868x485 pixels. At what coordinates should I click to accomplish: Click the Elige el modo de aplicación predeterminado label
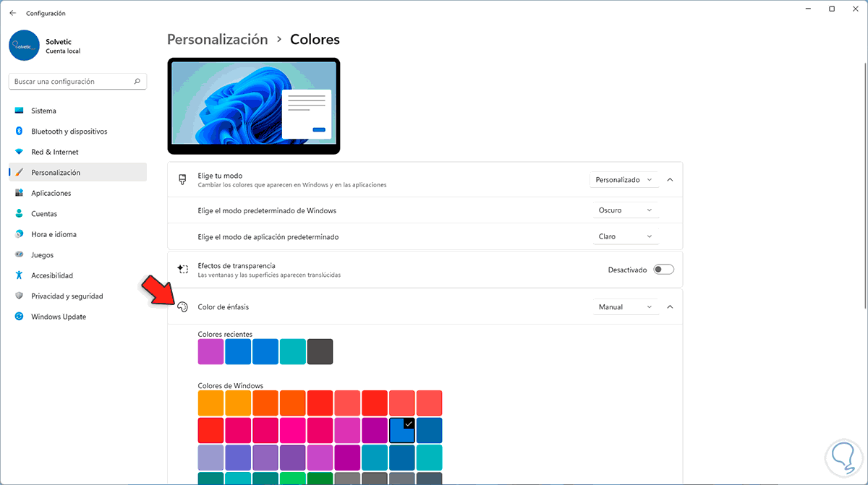(x=268, y=236)
